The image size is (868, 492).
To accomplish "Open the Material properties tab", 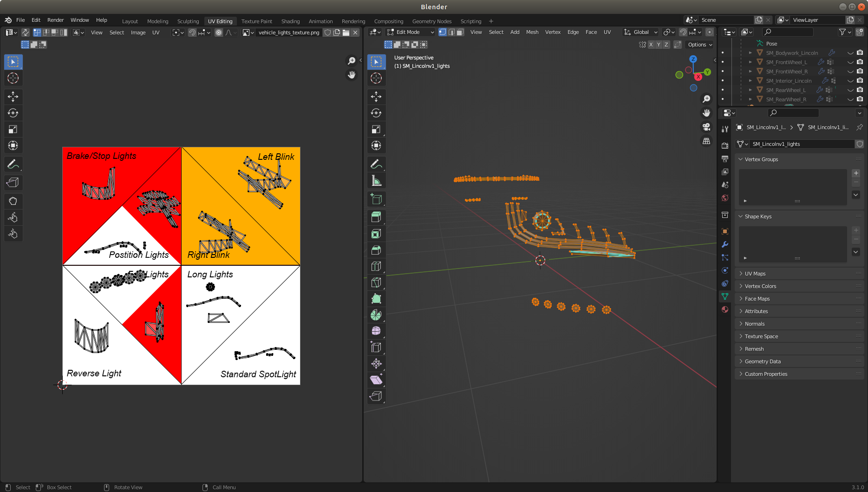I will [724, 309].
